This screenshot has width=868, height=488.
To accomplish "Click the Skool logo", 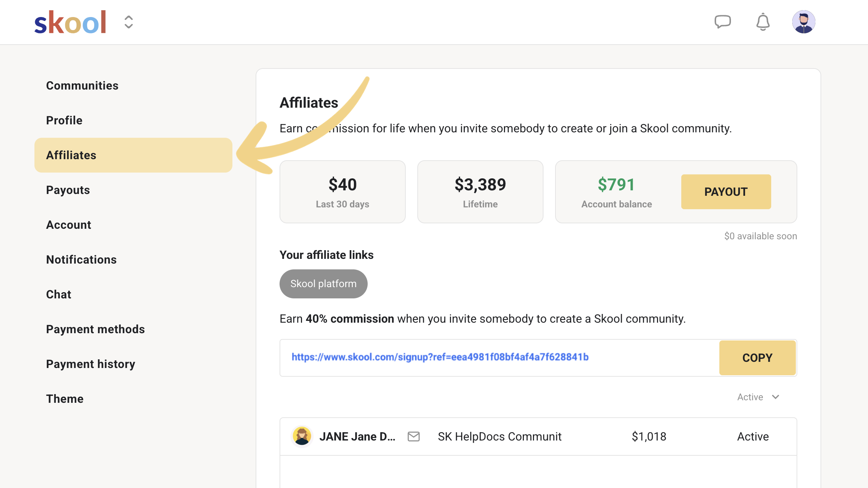I will click(70, 22).
